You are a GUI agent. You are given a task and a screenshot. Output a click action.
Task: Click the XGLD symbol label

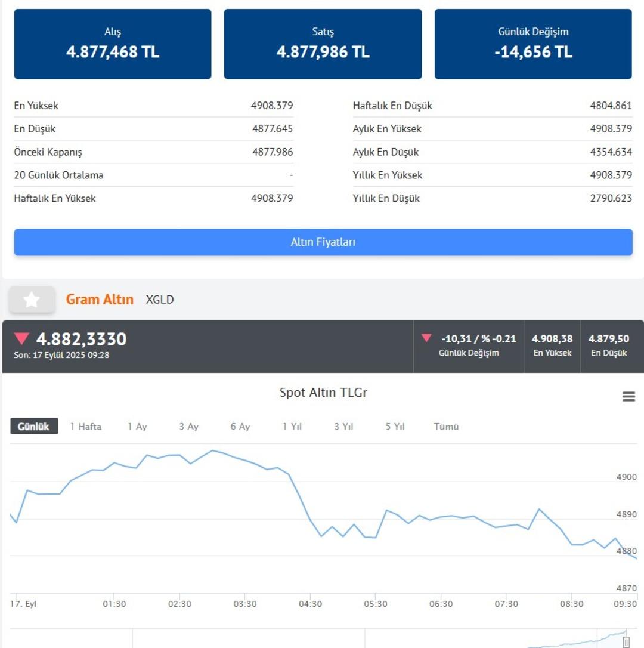pyautogui.click(x=160, y=300)
